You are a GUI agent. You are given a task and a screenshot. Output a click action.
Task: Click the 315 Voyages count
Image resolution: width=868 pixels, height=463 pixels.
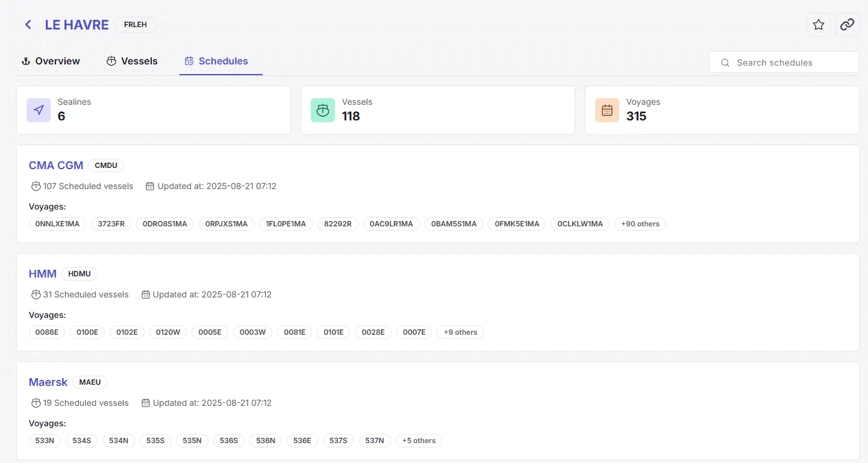click(x=637, y=116)
